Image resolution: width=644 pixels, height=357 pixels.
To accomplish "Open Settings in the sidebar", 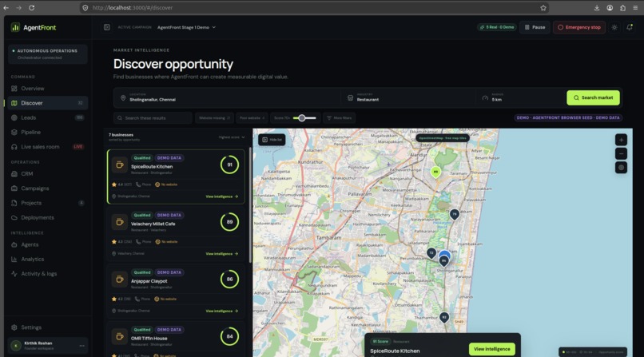I will click(x=48, y=327).
